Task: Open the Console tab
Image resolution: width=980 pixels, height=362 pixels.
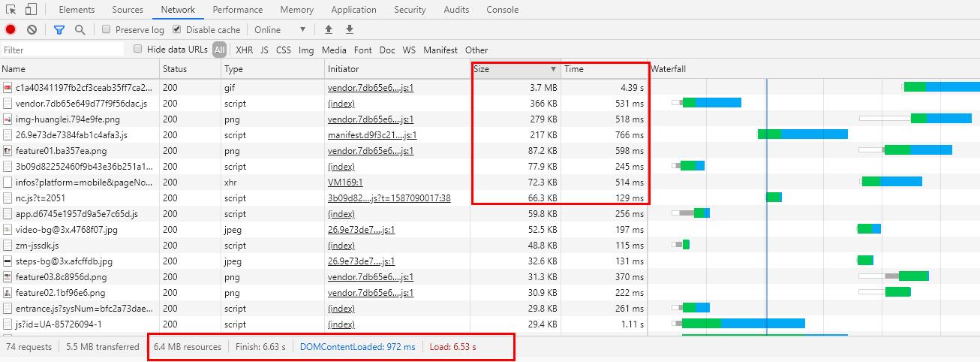Action: [502, 10]
